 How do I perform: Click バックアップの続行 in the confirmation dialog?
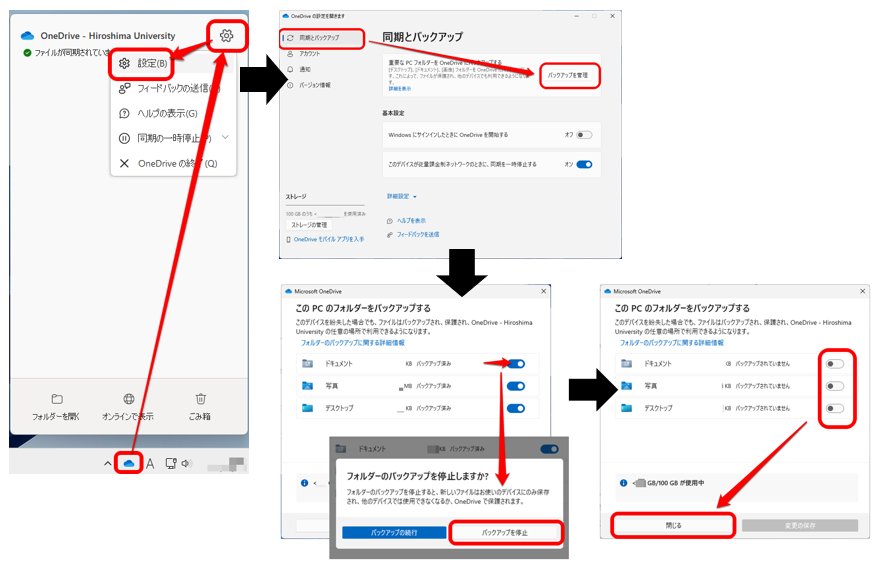(394, 532)
